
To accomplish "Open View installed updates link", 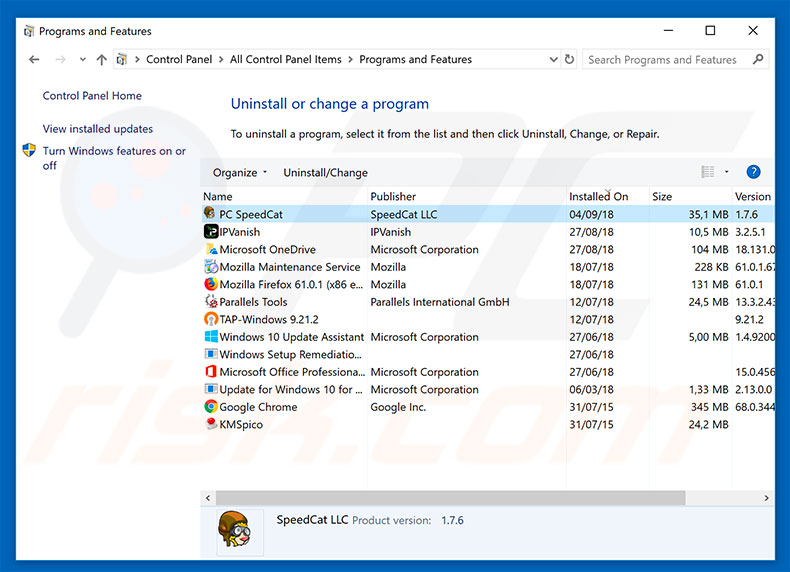I will [98, 129].
